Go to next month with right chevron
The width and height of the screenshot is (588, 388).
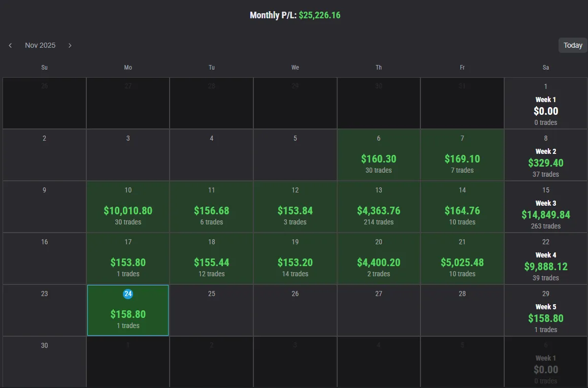point(70,46)
